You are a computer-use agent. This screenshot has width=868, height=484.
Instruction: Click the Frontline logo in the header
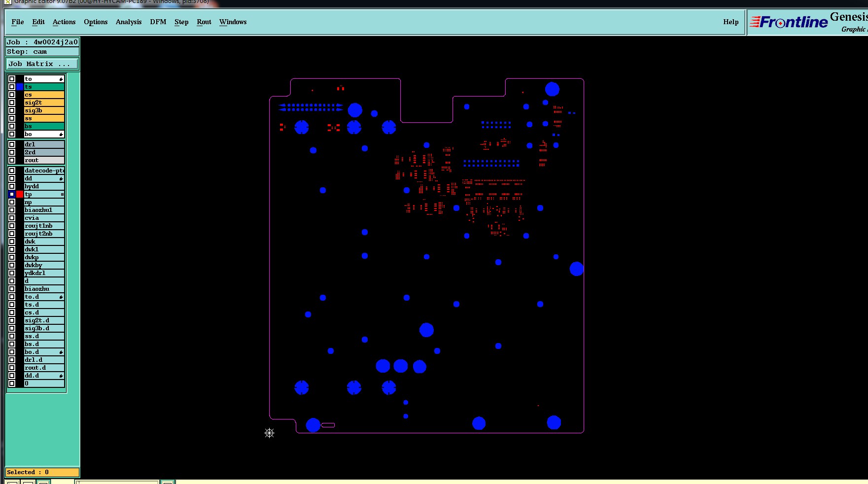(x=789, y=22)
